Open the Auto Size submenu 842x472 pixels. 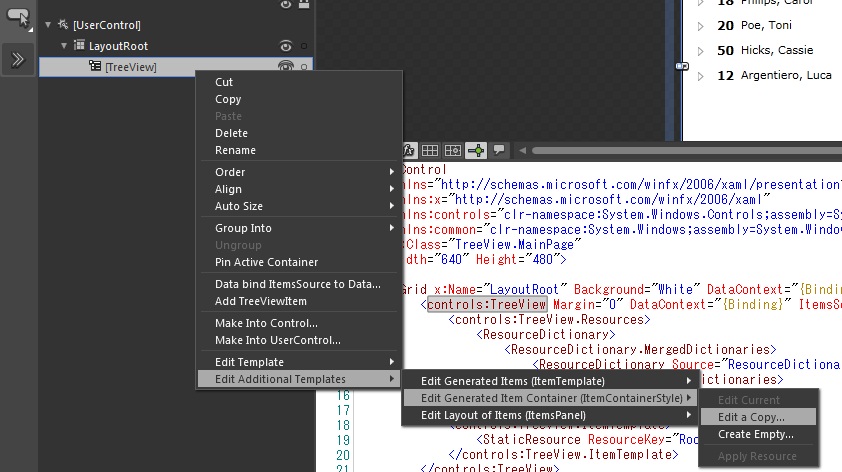(x=299, y=206)
